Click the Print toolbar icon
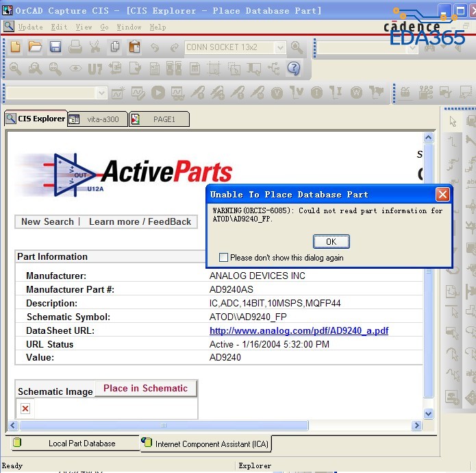Viewport: 476px width, 473px height. [75, 47]
